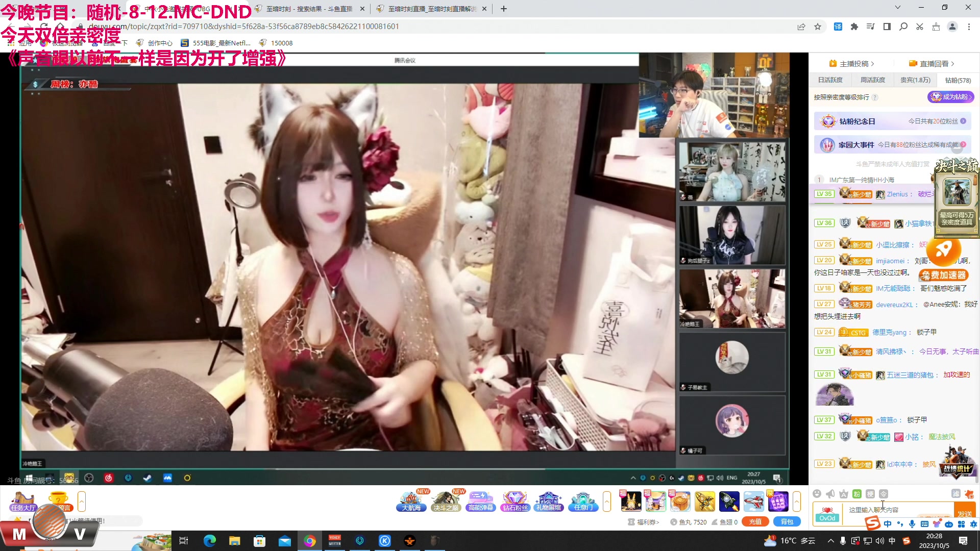Toggle the 粉 fan badge option in chat
980x551 pixels.
pyautogui.click(x=857, y=493)
